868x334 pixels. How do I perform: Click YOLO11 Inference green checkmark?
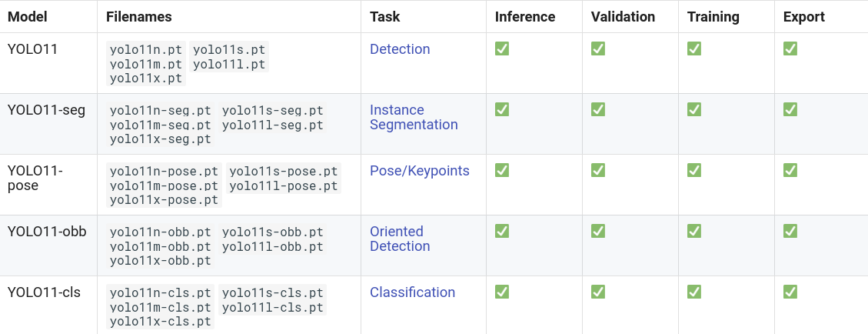[x=501, y=48]
